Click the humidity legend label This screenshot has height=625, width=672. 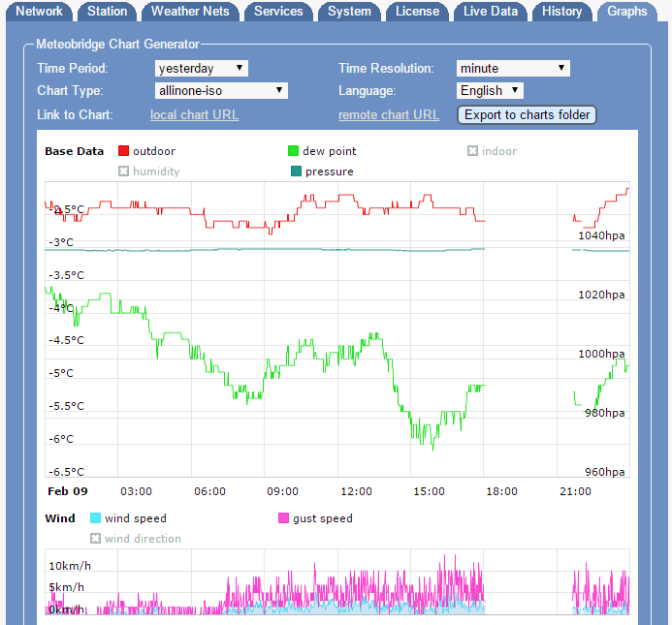click(x=156, y=172)
